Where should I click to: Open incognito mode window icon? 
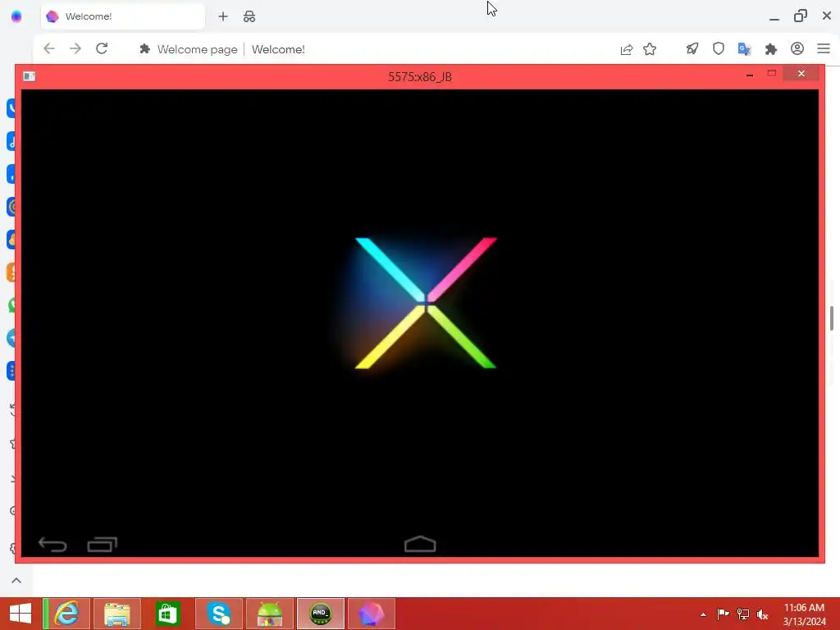click(249, 16)
